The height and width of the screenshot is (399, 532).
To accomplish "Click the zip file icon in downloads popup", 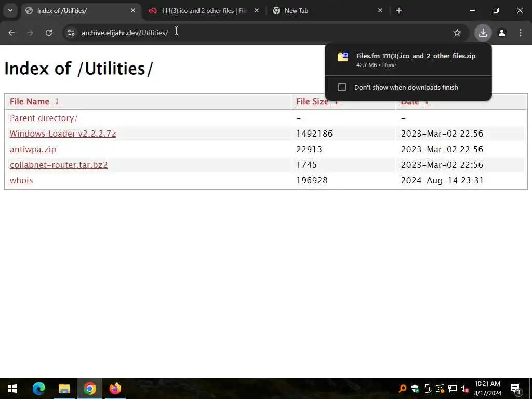I will (343, 57).
